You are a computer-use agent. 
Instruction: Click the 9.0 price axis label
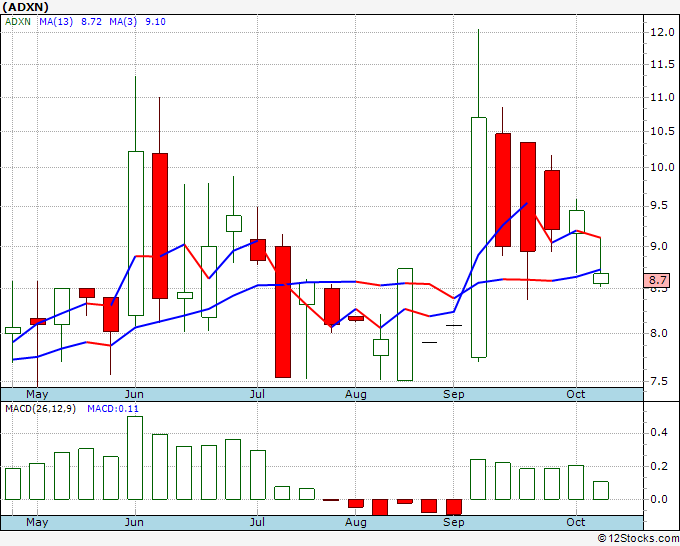(659, 246)
